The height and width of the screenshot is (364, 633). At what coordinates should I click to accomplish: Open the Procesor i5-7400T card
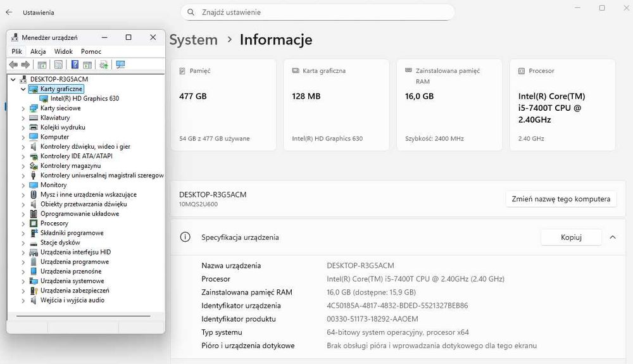click(562, 105)
